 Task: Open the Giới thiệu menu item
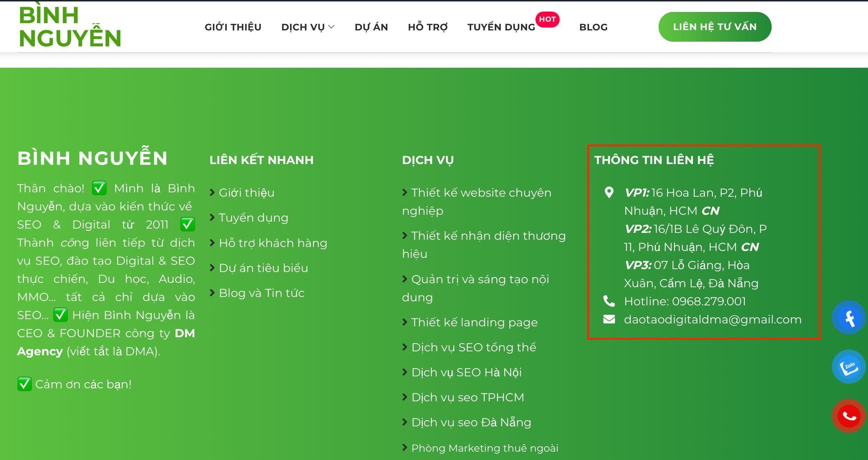tap(233, 27)
